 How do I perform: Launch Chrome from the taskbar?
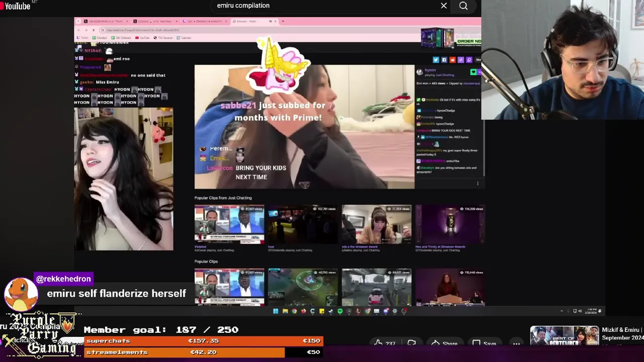[x=294, y=311]
